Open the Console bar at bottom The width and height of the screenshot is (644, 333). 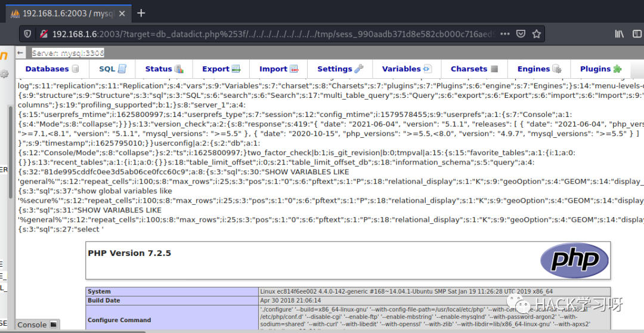pyautogui.click(x=38, y=325)
